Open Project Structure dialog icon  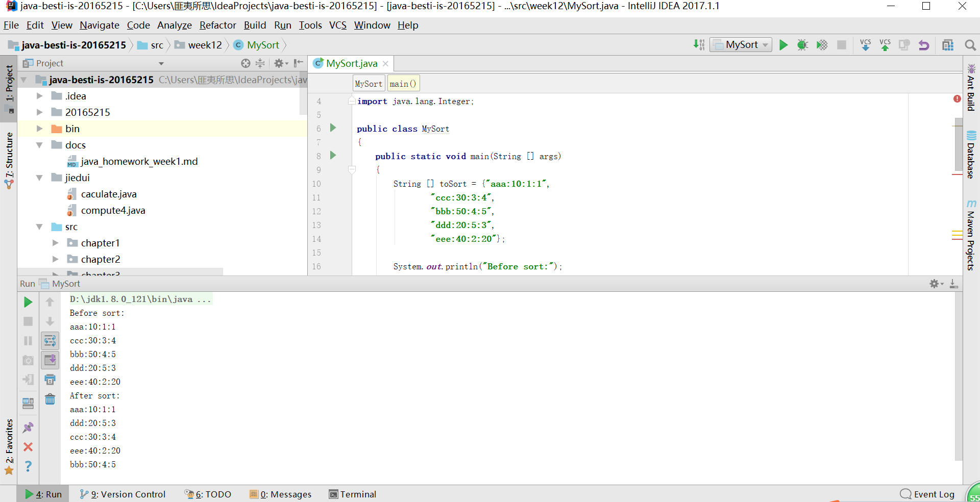tap(948, 45)
